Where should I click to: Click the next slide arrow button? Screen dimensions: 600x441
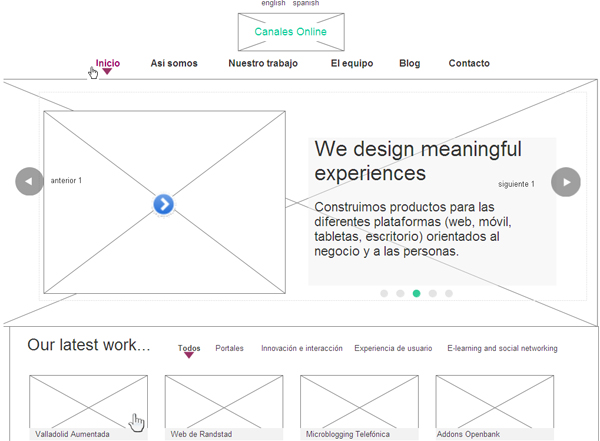pos(566,182)
